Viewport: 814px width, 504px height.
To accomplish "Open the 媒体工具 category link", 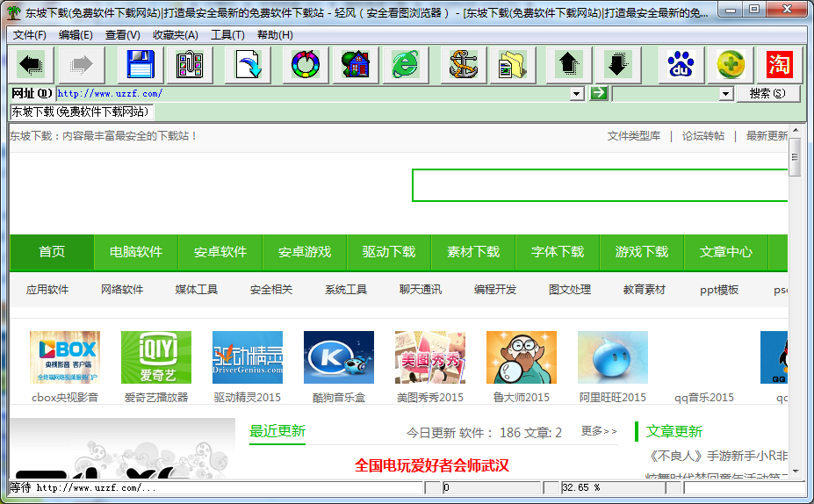I will coord(196,290).
